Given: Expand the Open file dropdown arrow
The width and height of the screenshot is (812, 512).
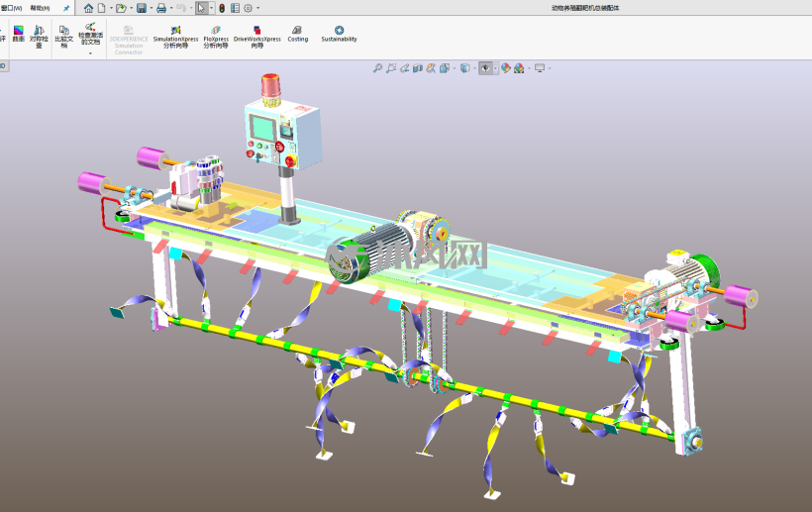Looking at the screenshot, I should coord(131,8).
